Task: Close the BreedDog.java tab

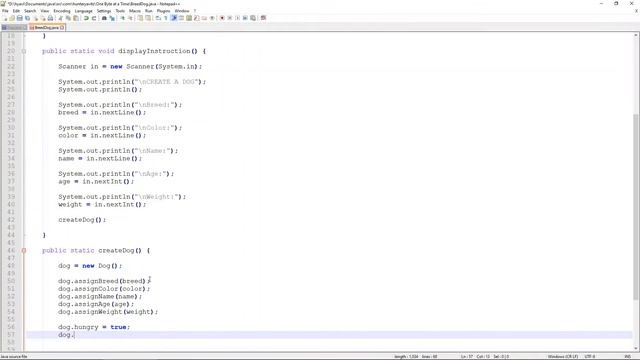Action: tap(62, 27)
